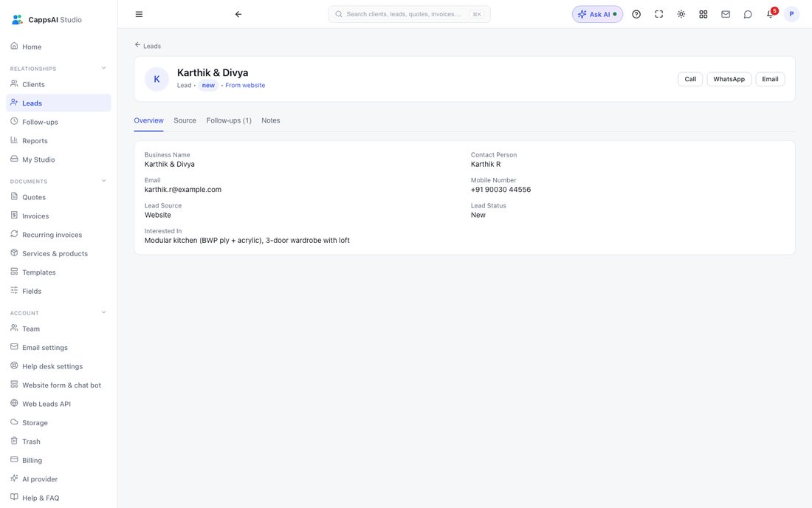Open the mail envelope icon in header
The image size is (812, 508).
726,15
